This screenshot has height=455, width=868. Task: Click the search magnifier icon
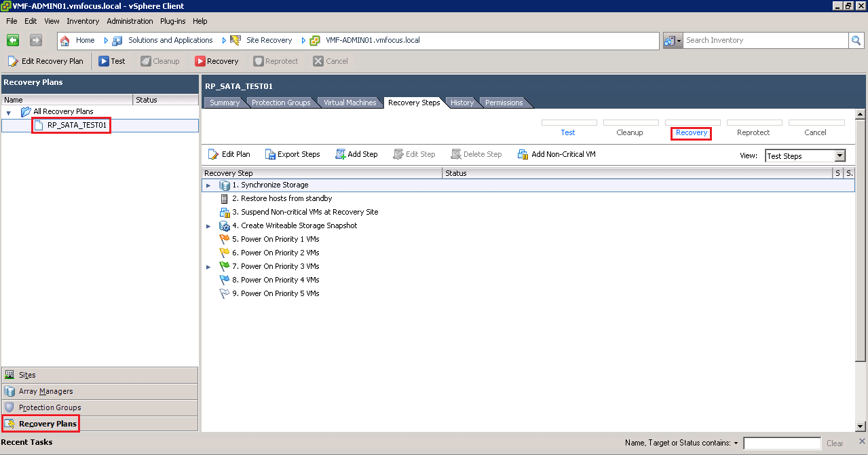856,41
